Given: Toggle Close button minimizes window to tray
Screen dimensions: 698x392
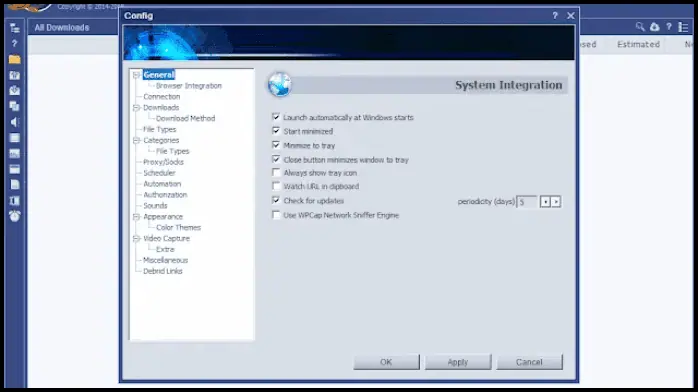Looking at the screenshot, I should point(276,159).
